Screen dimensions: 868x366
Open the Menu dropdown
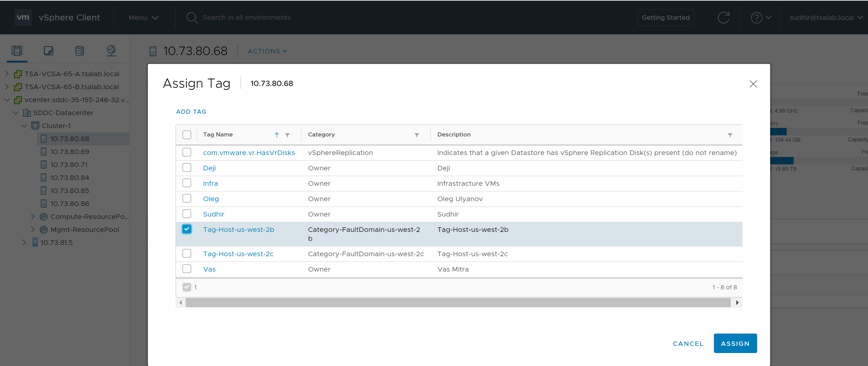coord(143,18)
